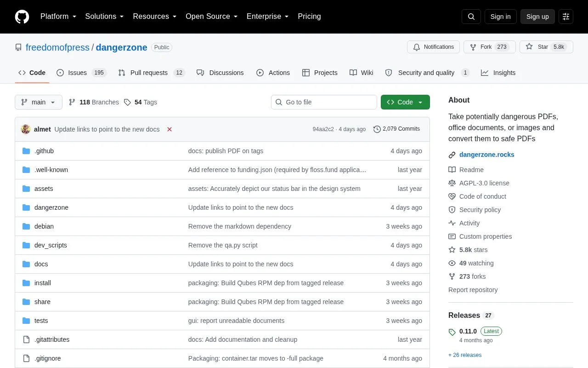Open the dev_scripts folder

tap(51, 245)
